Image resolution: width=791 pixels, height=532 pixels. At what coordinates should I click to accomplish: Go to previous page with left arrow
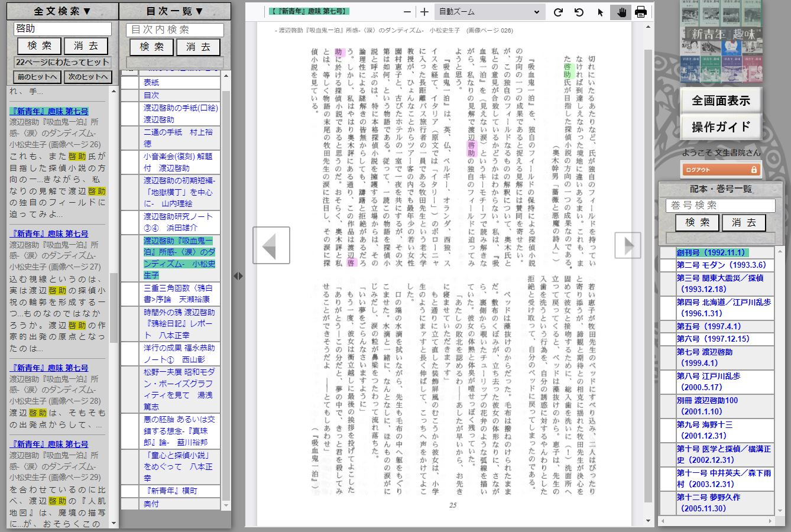(x=271, y=245)
